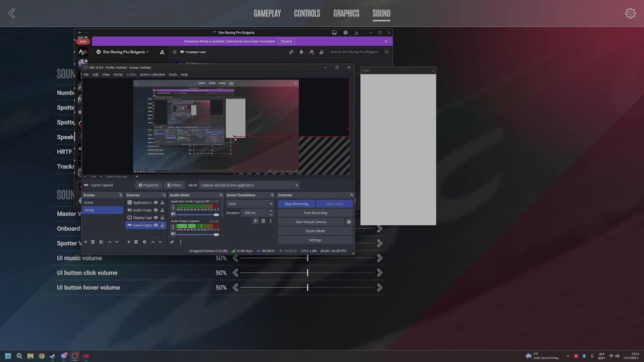
Task: Switch to GAMEPLAY tab in game
Action: 267,14
